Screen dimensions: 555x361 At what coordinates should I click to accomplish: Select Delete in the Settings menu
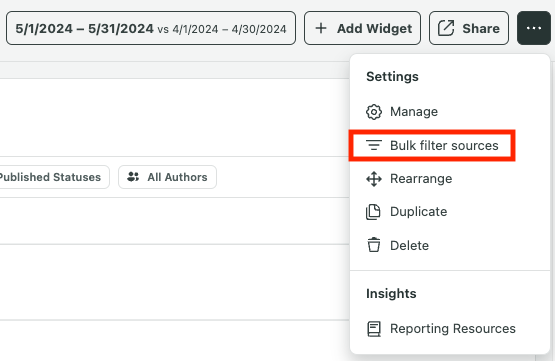450,245
